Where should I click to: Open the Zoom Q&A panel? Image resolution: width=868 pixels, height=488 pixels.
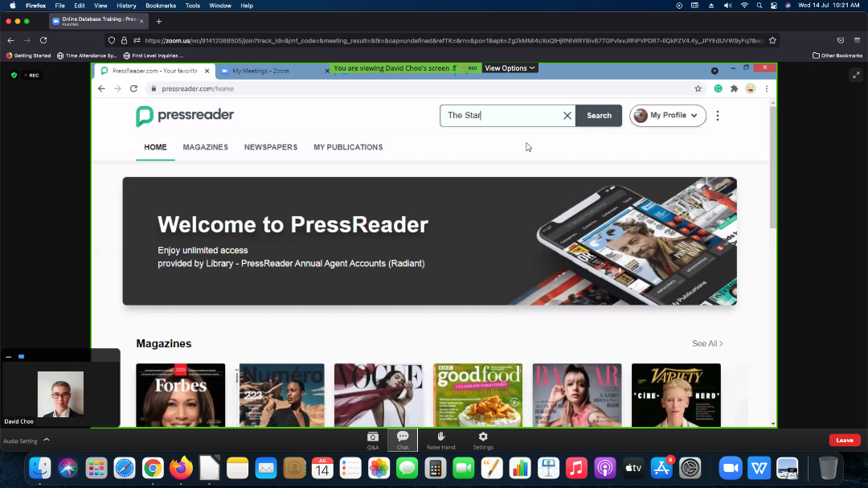(x=373, y=441)
